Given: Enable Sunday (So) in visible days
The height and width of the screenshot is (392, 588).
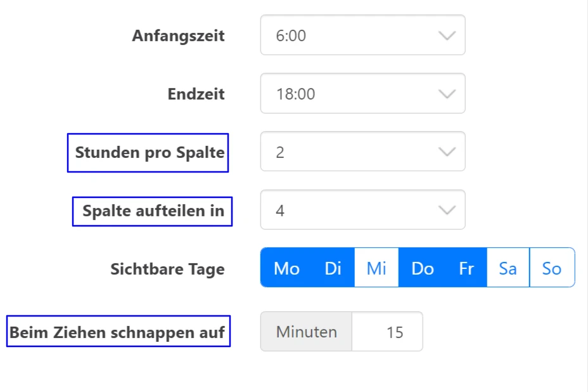Looking at the screenshot, I should click(x=551, y=268).
